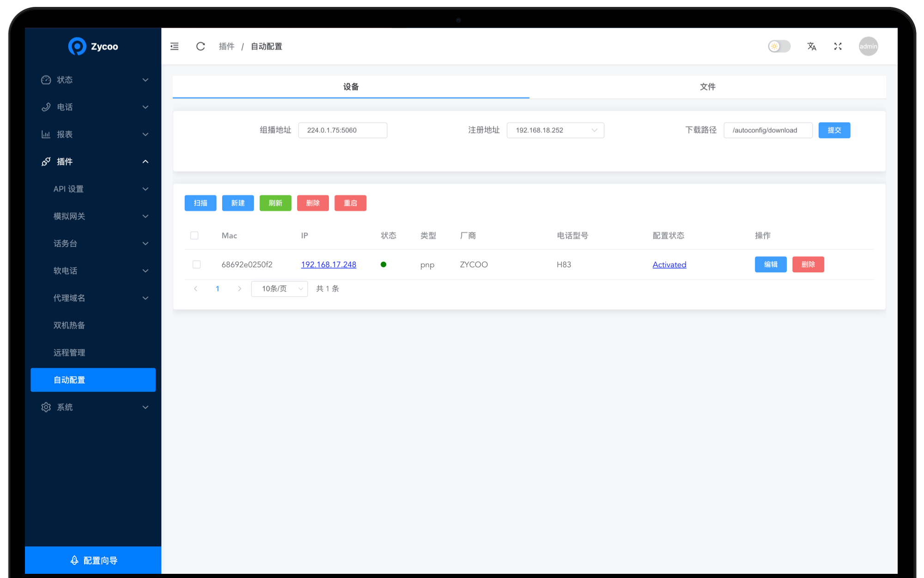Check the select-all header checkbox
Screen dimensions: 924x578
pos(195,236)
